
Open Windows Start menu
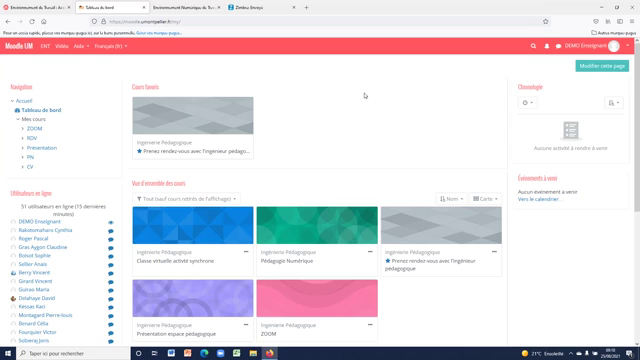point(8,353)
